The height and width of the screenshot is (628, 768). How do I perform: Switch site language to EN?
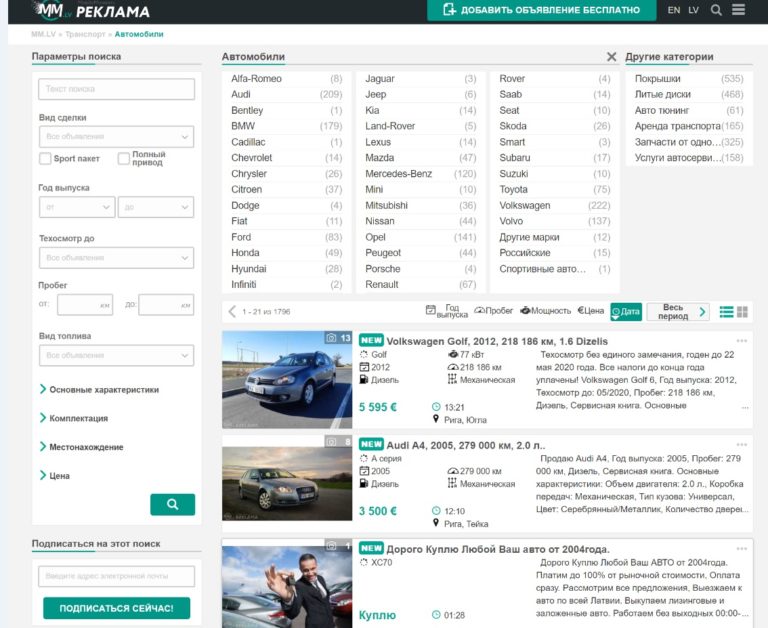click(674, 10)
